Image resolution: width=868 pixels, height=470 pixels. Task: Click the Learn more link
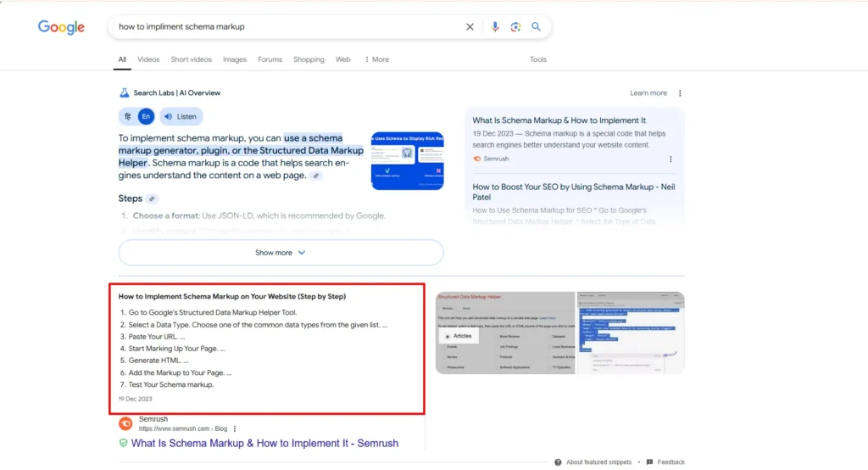tap(648, 93)
